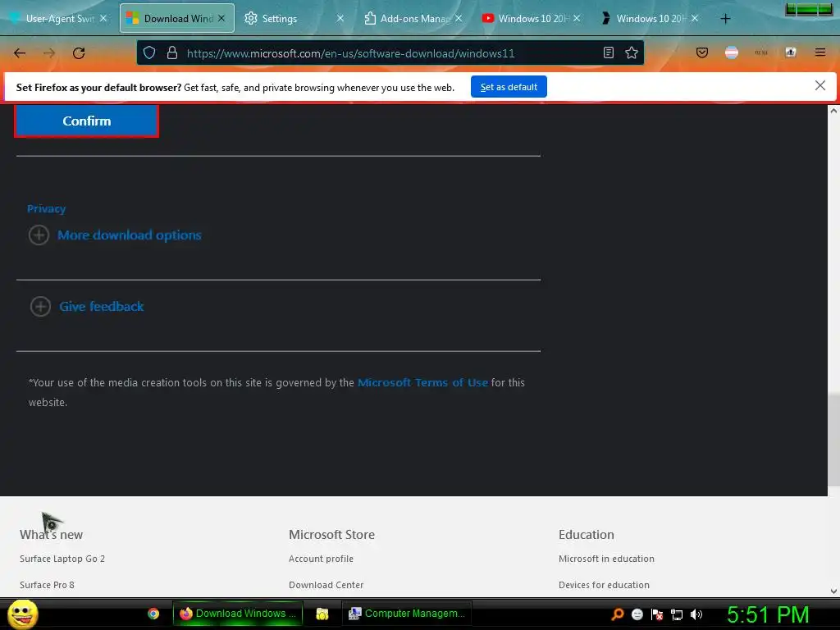
Task: Click the green meter gadget at top right
Action: (x=809, y=9)
